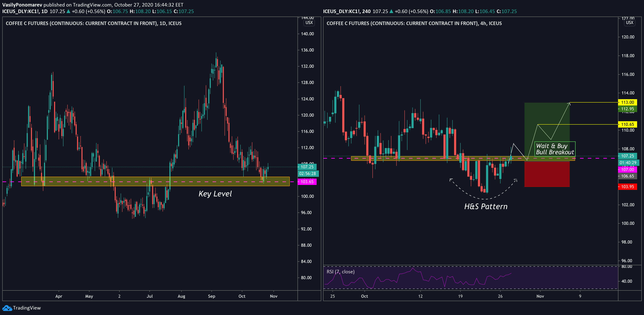The image size is (644, 315).
Task: Click the 'Wait & Buy Bull Breakout' note box
Action: coord(555,149)
